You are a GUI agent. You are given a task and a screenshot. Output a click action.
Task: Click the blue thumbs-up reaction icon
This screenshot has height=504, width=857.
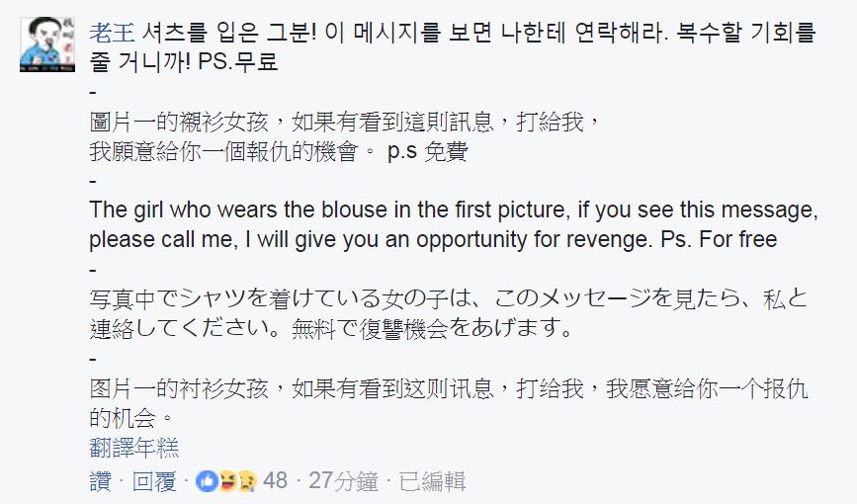208,481
